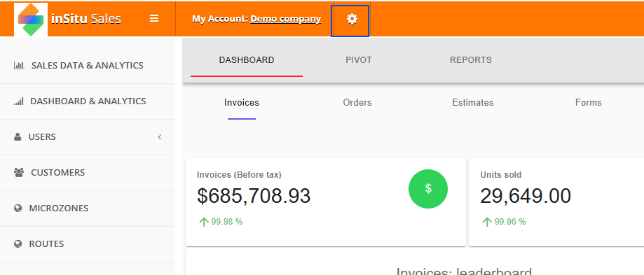Click the inSitu Sales logo
This screenshot has width=644, height=275.
pos(31,20)
